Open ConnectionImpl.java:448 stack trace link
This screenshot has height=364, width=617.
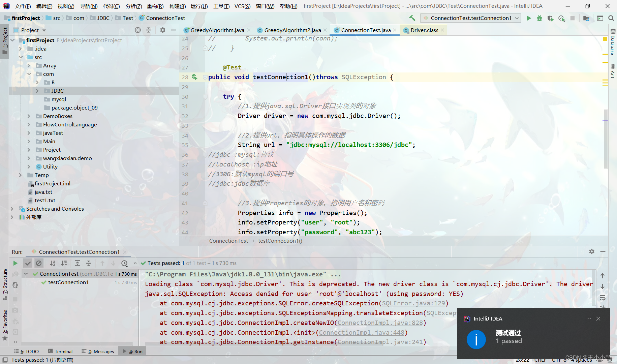pyautogui.click(x=362, y=333)
